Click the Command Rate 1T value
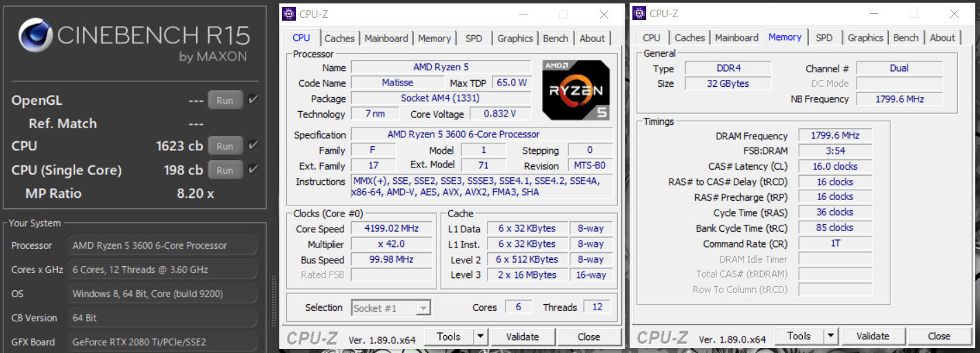Image resolution: width=980 pixels, height=353 pixels. [x=835, y=243]
